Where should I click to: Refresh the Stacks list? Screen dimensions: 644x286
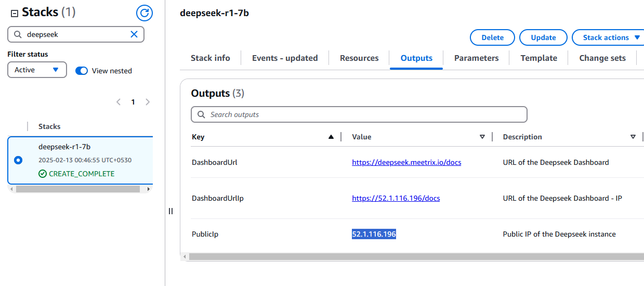point(144,13)
